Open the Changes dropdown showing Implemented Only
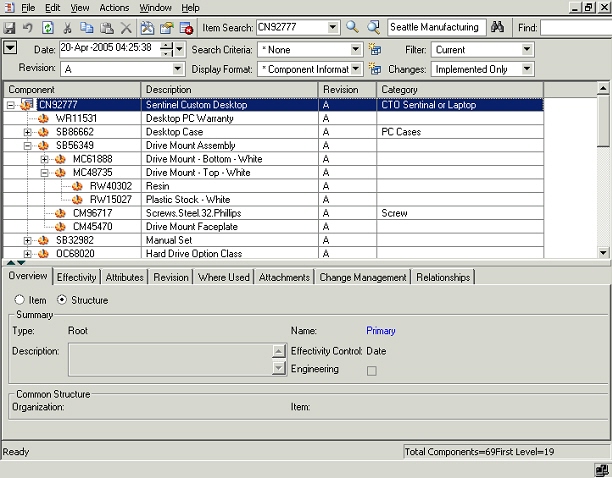 coord(527,69)
